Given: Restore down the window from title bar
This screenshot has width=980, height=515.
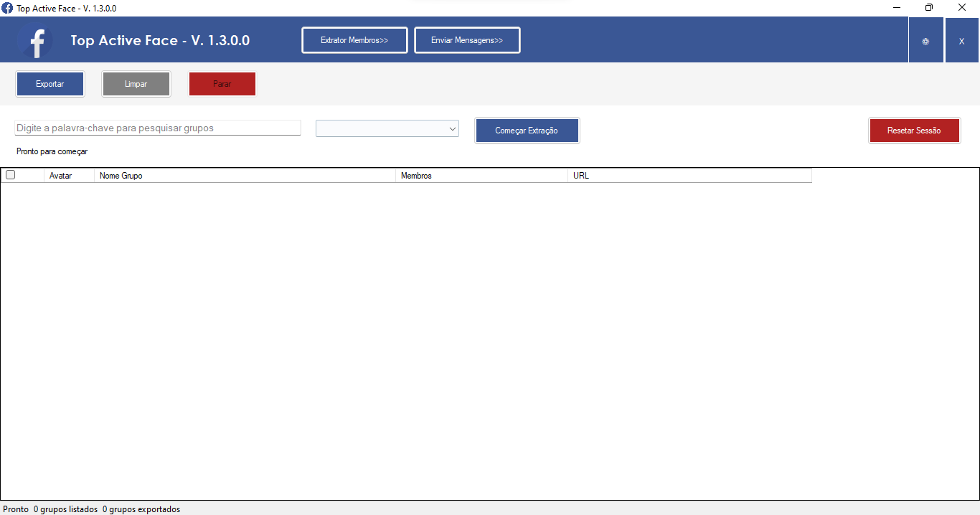Looking at the screenshot, I should point(929,8).
